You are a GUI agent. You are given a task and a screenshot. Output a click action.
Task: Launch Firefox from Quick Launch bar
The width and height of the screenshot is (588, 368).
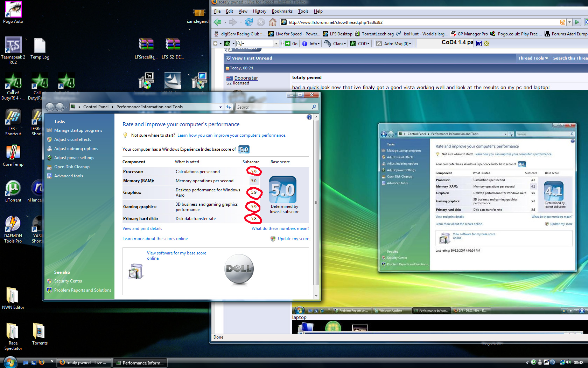[42, 362]
